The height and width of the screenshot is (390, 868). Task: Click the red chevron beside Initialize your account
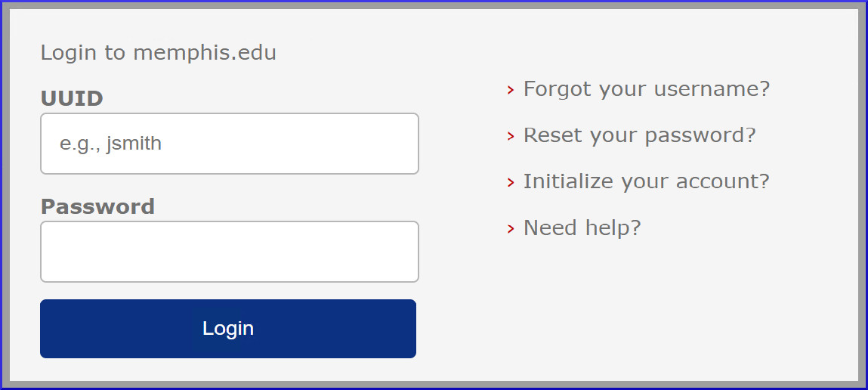[511, 183]
